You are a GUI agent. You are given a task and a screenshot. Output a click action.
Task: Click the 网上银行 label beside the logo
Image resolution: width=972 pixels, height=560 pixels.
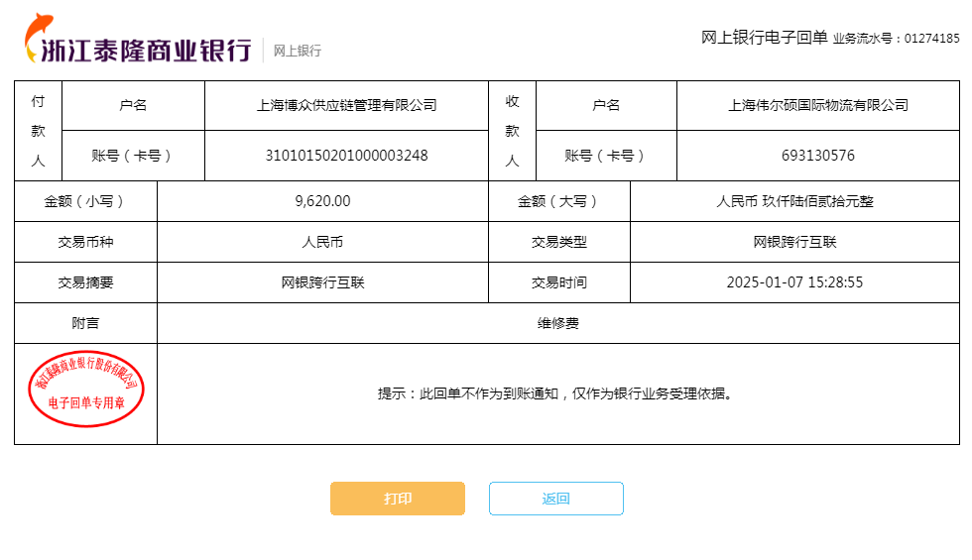(x=298, y=51)
